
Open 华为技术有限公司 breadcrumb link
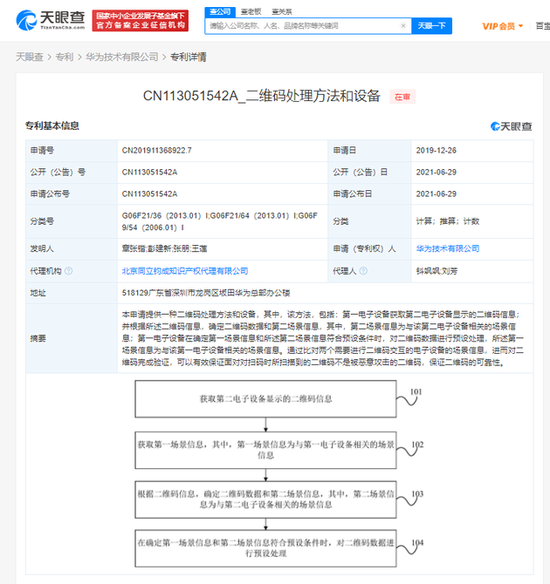(122, 57)
